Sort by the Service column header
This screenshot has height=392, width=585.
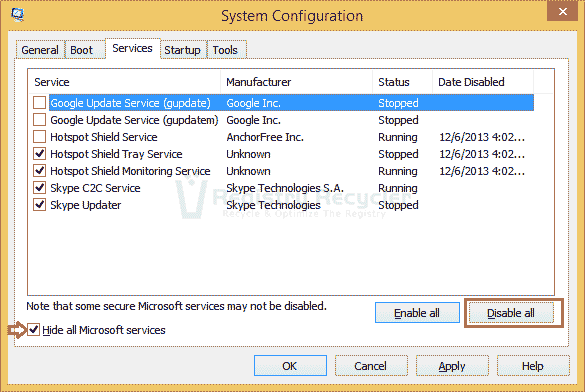[x=125, y=82]
